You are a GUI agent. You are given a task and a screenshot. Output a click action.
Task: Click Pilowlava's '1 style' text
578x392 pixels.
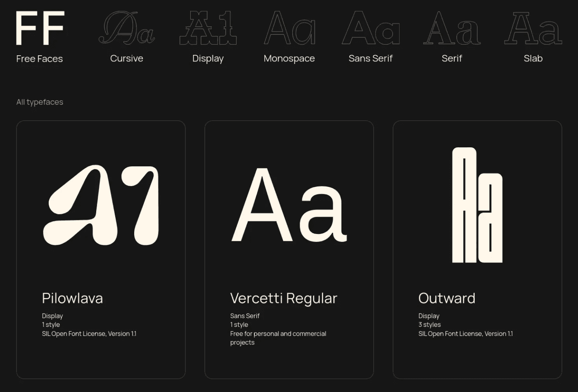[x=51, y=325]
